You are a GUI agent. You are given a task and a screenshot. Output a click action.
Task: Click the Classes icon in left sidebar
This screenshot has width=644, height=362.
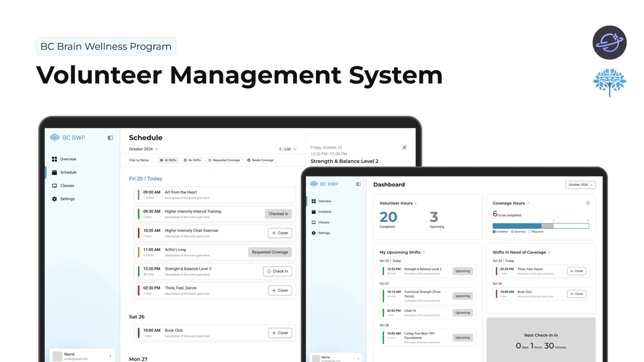pyautogui.click(x=54, y=186)
